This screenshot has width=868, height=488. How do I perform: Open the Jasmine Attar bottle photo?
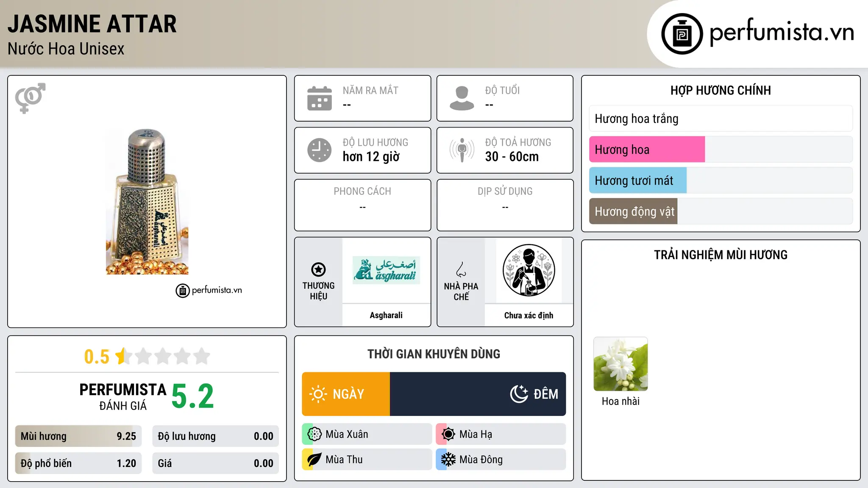(x=147, y=202)
